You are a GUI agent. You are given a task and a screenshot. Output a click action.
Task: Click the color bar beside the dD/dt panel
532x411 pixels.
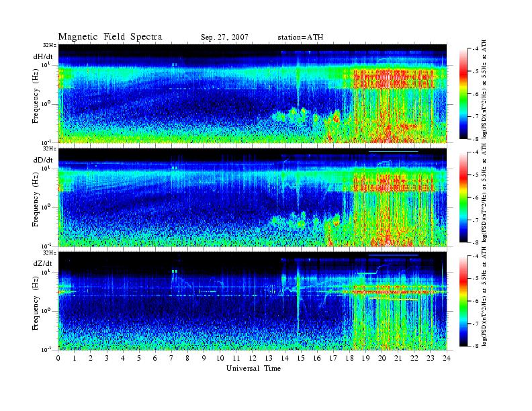pyautogui.click(x=463, y=197)
